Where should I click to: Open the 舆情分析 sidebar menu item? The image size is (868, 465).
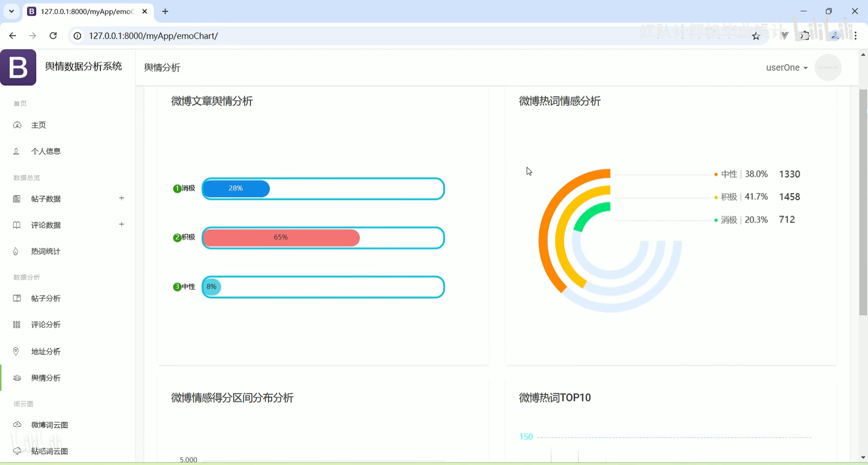[x=46, y=378]
